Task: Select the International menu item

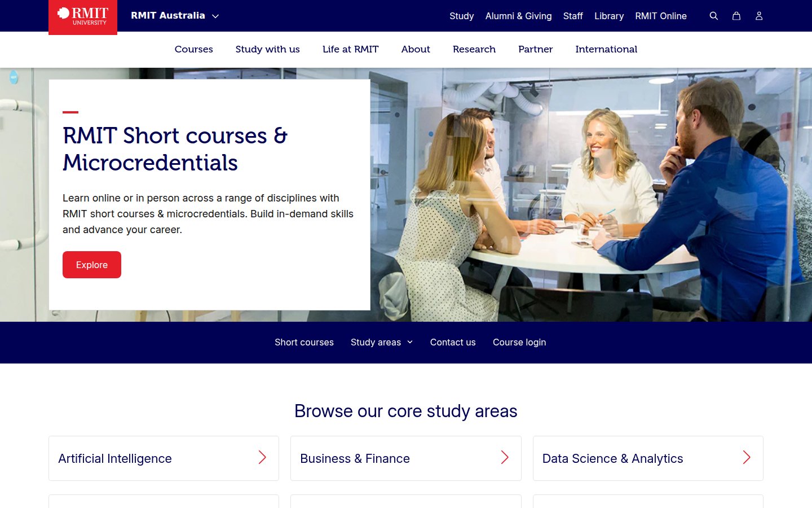Action: 606,49
